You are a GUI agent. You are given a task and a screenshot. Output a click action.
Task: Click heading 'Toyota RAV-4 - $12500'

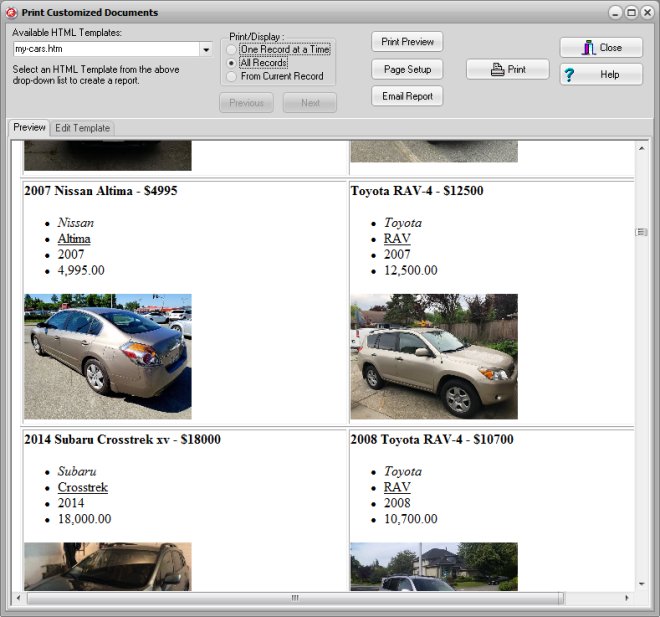(417, 191)
